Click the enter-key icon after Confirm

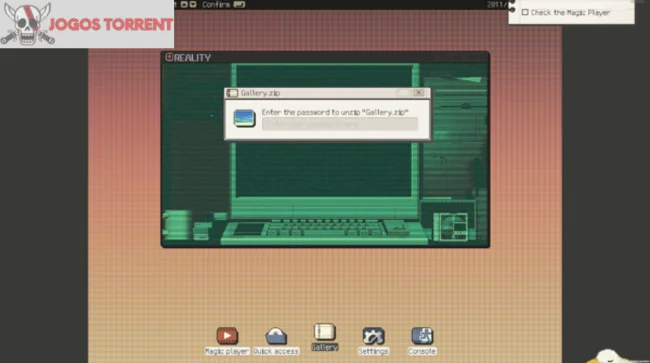point(239,5)
